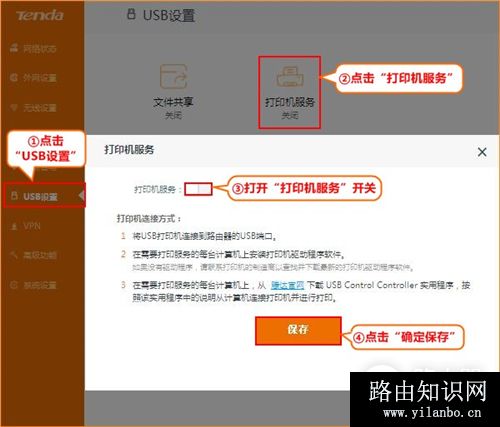
Task: Select VPN in the sidebar menu
Action: [x=32, y=226]
